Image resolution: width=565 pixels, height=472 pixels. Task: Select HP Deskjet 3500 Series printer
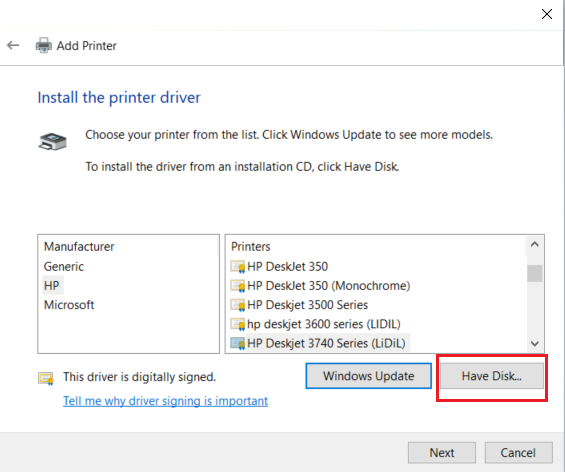point(307,305)
